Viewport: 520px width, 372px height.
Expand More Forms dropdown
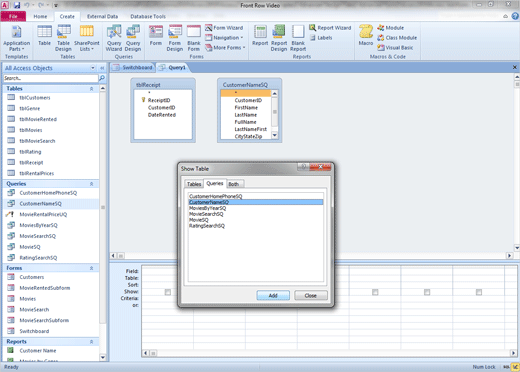225,48
